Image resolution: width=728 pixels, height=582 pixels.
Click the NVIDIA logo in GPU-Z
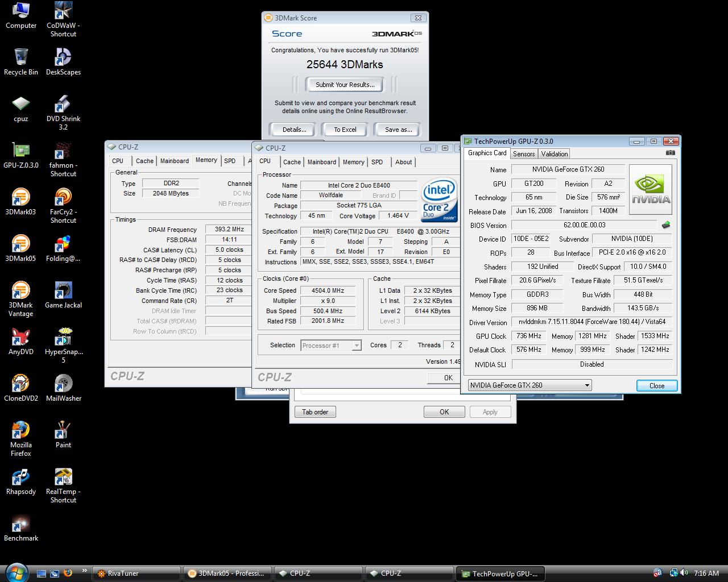(x=651, y=190)
